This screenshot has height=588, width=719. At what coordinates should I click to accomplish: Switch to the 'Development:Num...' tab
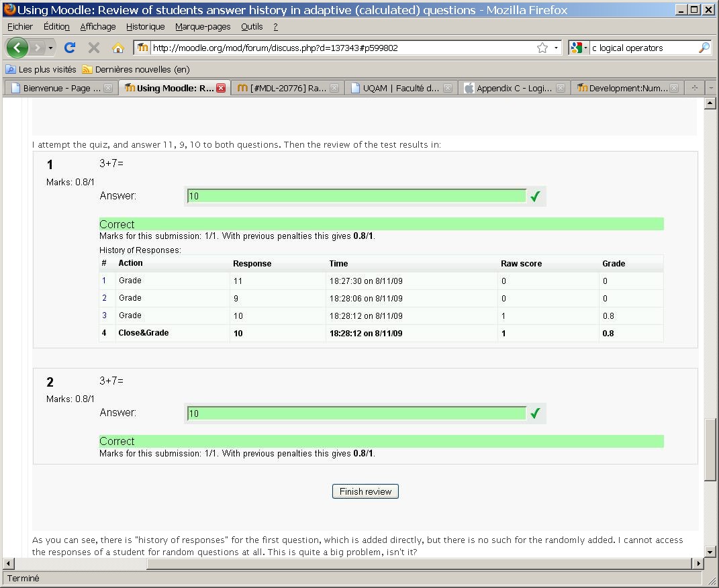628,88
